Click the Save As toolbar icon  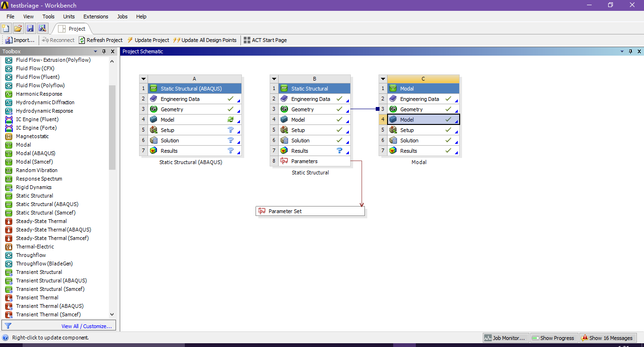coord(42,28)
